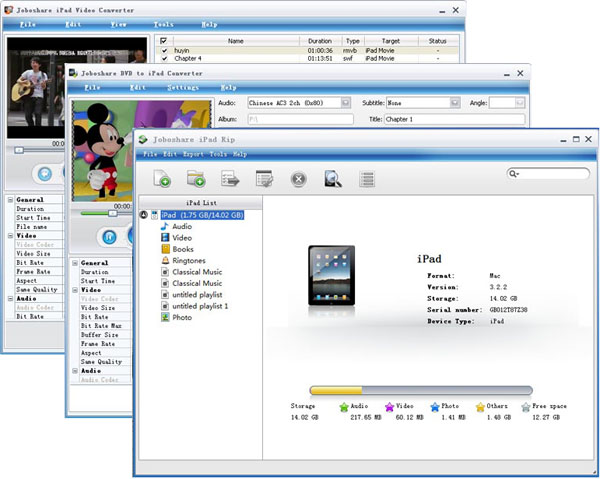Uncheck the huyin file checkbox
The image size is (600, 479).
[x=165, y=51]
